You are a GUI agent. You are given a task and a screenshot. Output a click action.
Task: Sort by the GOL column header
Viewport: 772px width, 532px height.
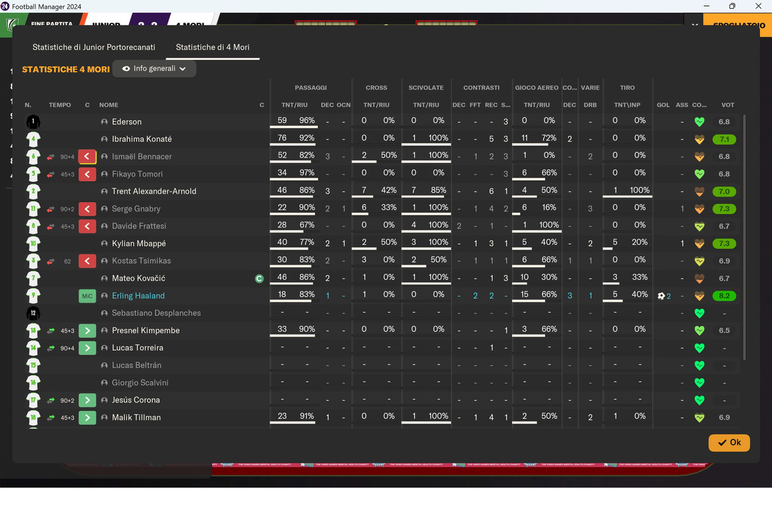663,105
